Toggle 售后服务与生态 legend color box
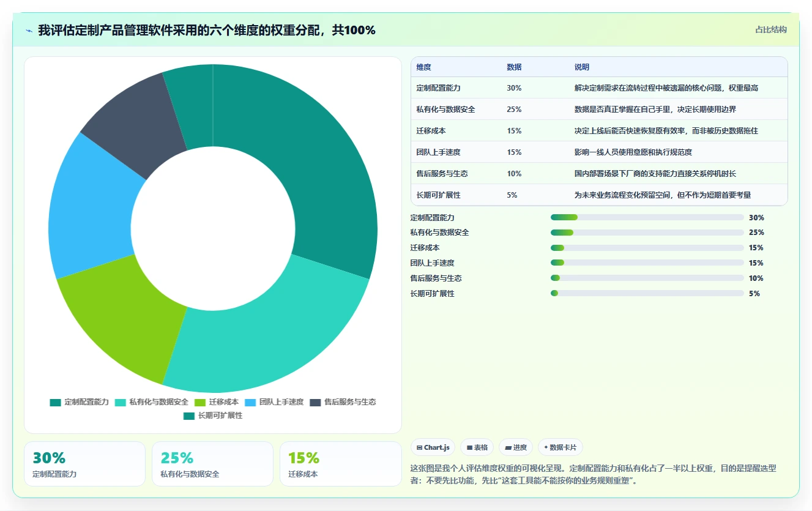This screenshot has width=812, height=511. (x=315, y=402)
